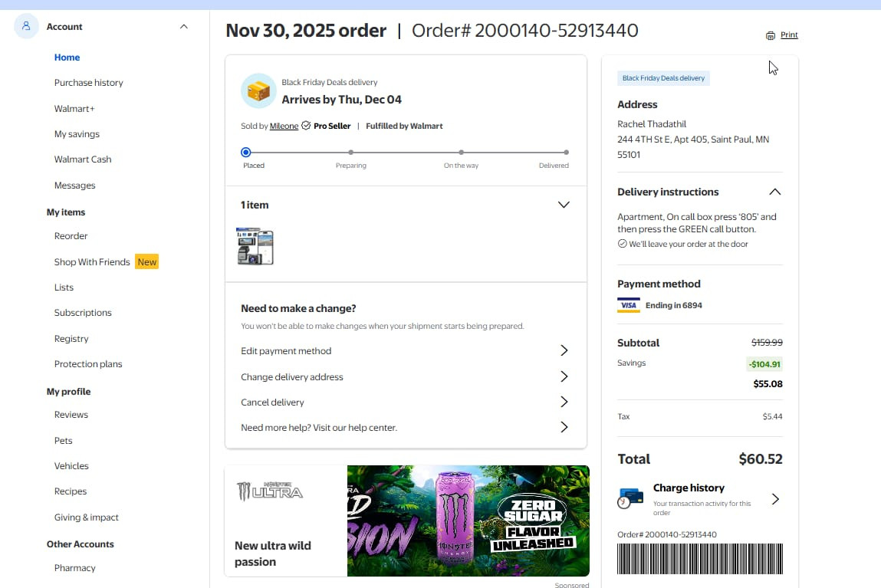
Task: Open Vehicles under My profile
Action: click(x=71, y=465)
